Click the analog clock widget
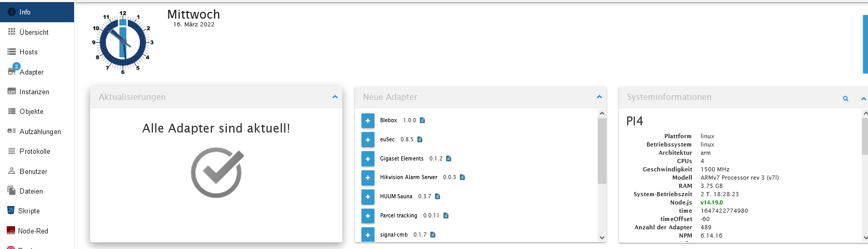 (x=123, y=42)
